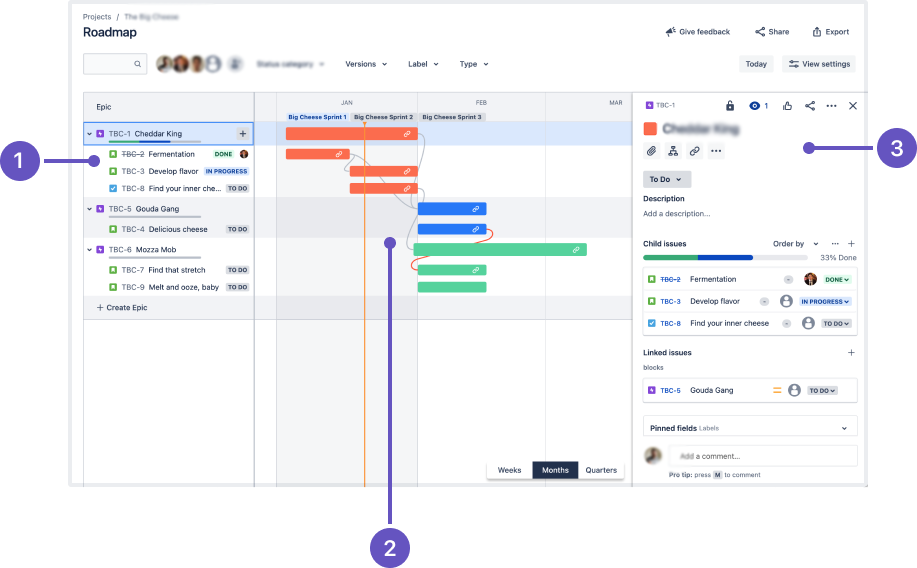
Task: Open the Type filter dropdown
Action: click(x=474, y=64)
